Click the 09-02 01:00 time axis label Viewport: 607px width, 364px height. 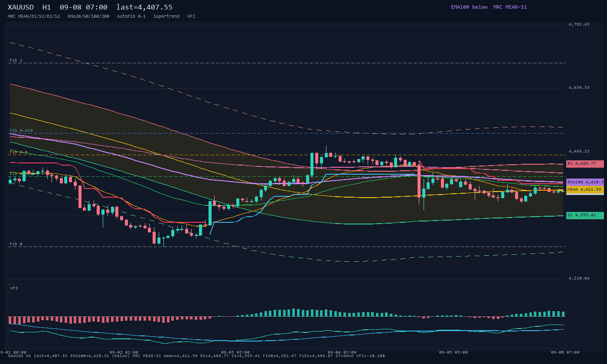[x=124, y=352]
